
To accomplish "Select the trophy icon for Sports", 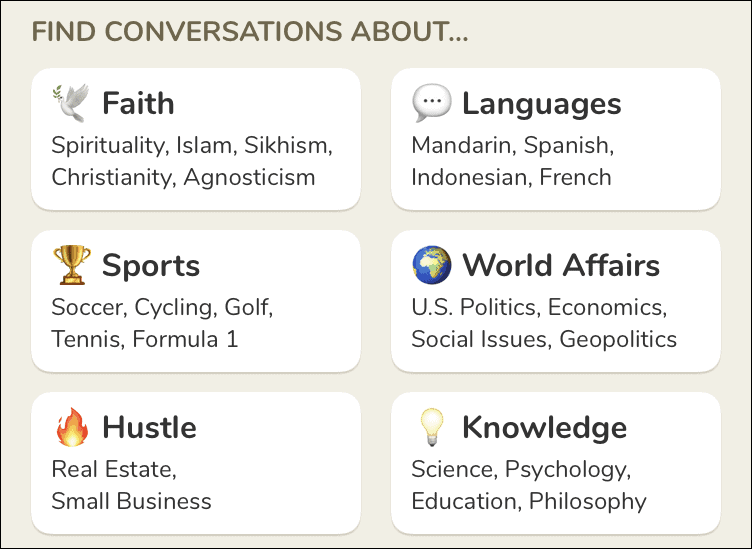I will point(71,265).
